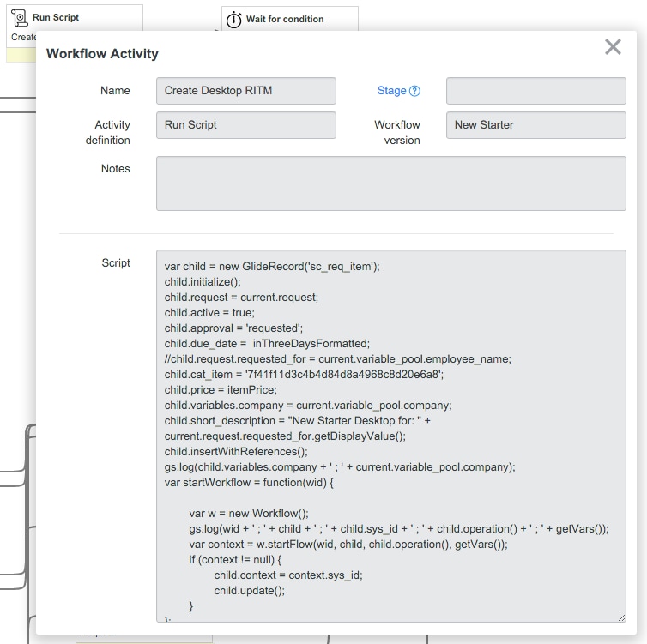Viewport: 647px width, 644px height.
Task: Open the Stage field link
Action: point(391,91)
